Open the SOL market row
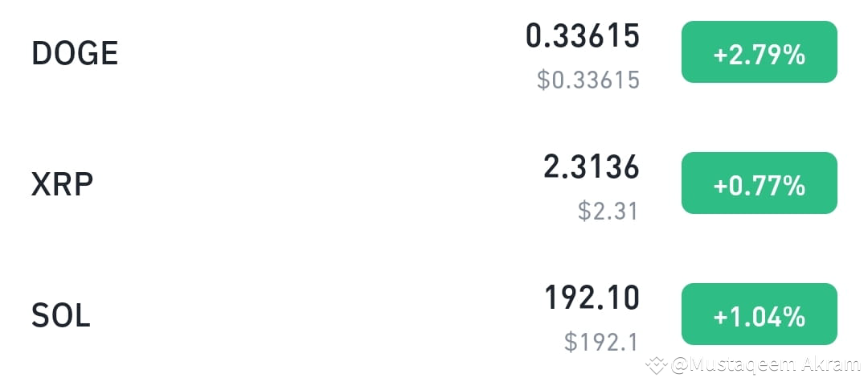Screen dimensions: 868x382 point(321,316)
